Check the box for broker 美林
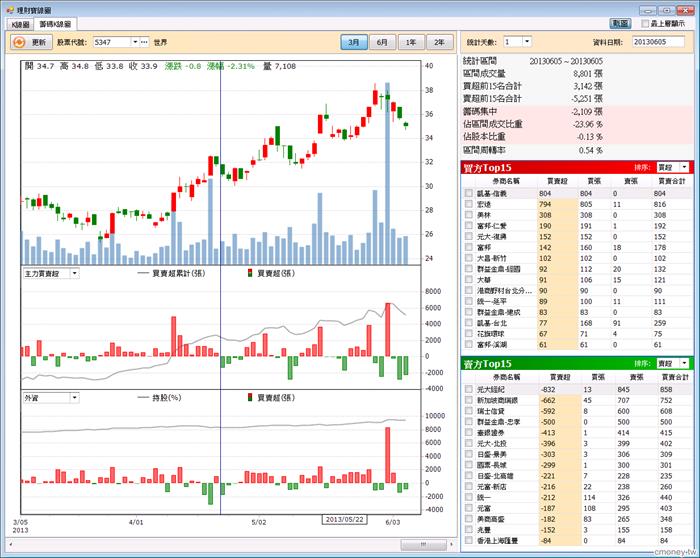This screenshot has height=558, width=700. coord(468,215)
